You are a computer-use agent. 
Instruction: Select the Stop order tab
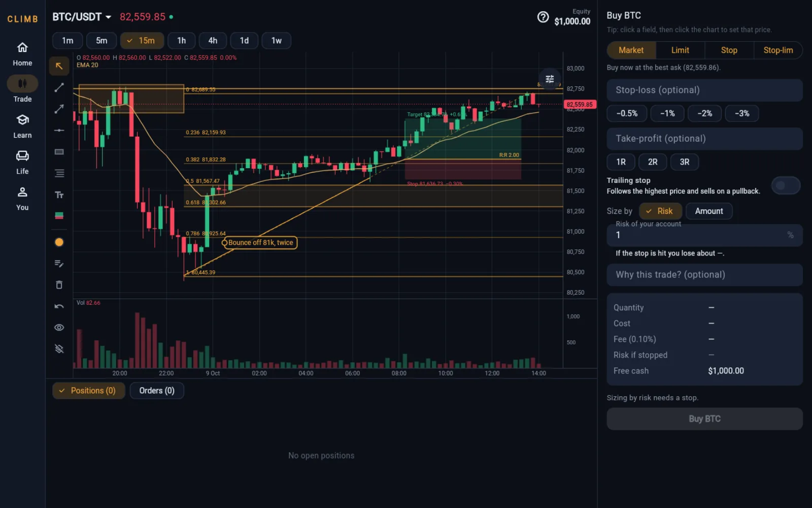click(x=729, y=50)
